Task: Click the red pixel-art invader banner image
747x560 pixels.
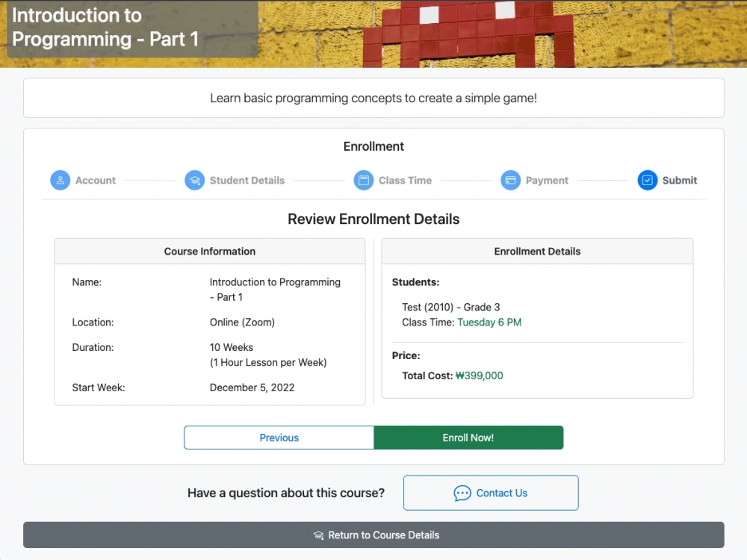Action: click(469, 34)
